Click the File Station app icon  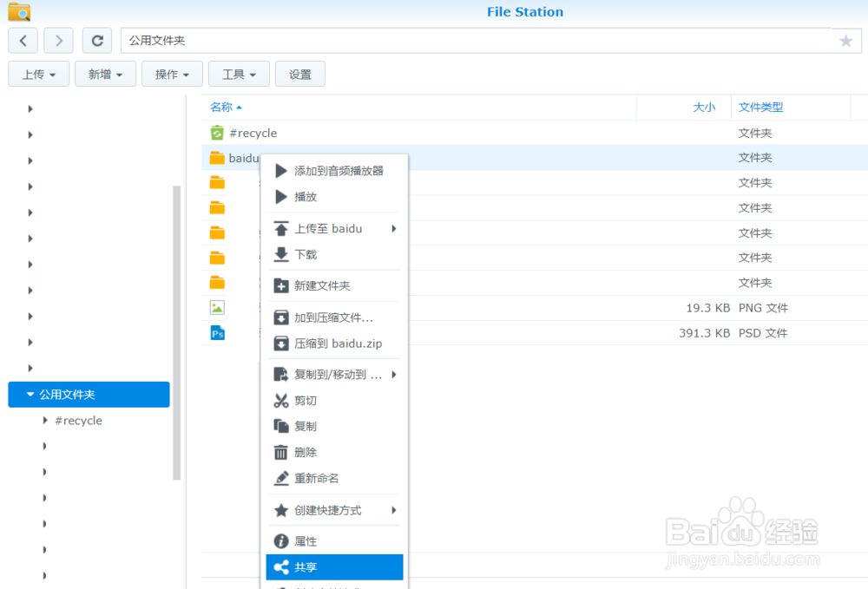coord(17,11)
